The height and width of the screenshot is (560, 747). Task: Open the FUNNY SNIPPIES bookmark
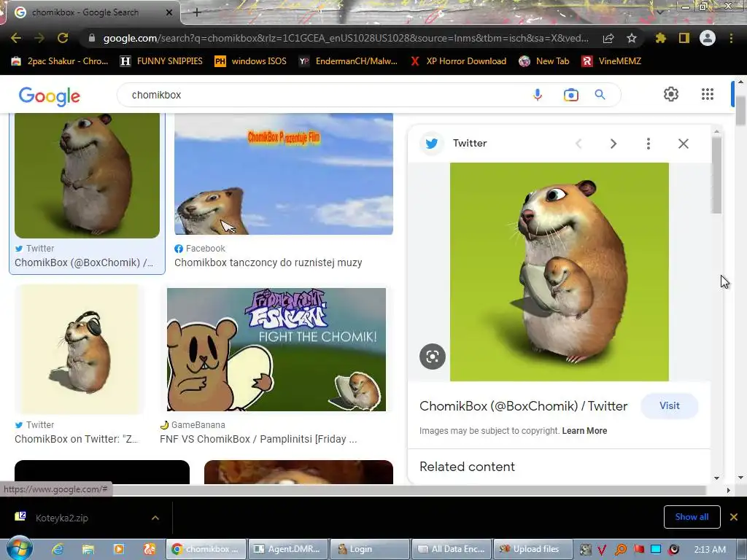(161, 61)
